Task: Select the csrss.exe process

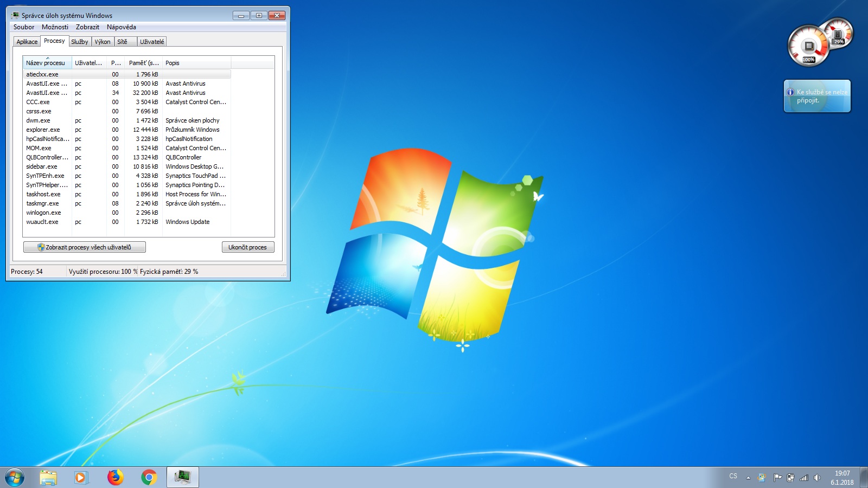Action: (x=127, y=111)
